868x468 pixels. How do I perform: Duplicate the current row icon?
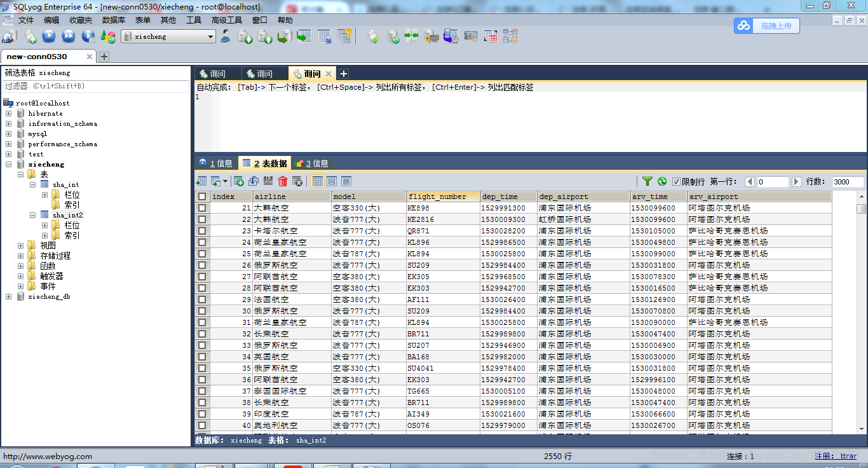tap(254, 181)
